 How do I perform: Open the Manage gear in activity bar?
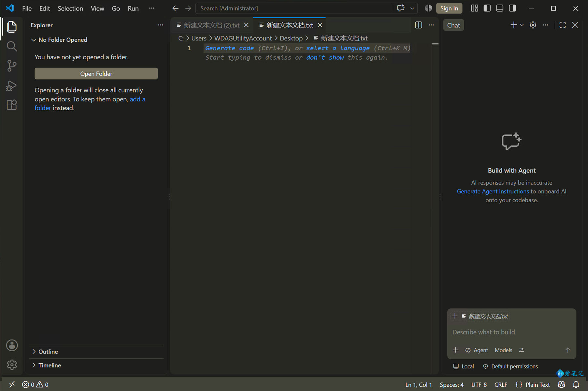point(12,365)
